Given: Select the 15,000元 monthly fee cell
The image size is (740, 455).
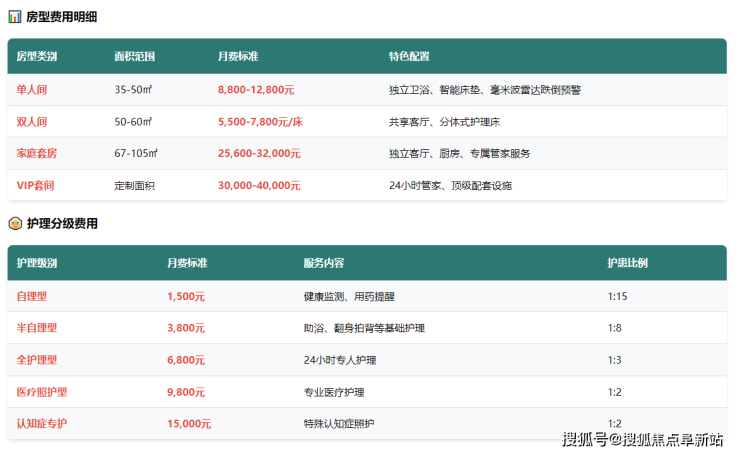Looking at the screenshot, I should coord(189,424).
